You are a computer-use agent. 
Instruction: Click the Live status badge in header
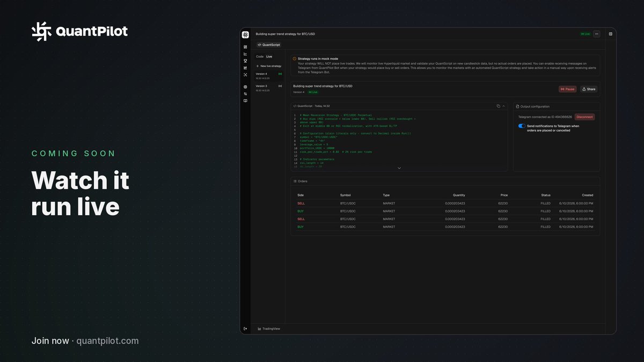tap(585, 34)
